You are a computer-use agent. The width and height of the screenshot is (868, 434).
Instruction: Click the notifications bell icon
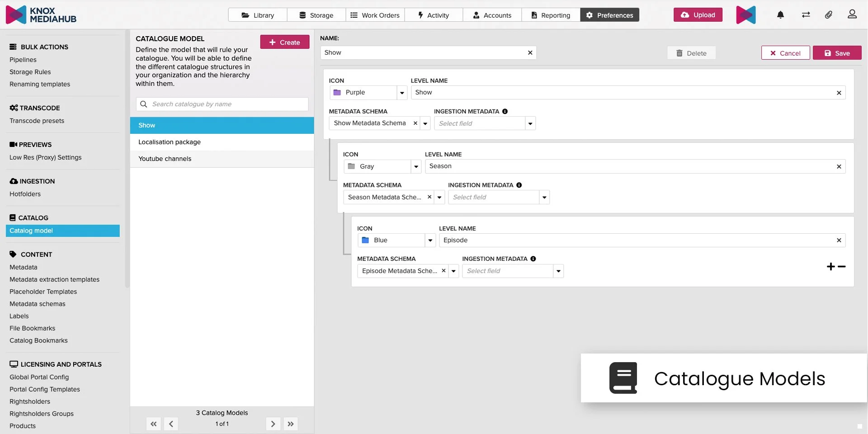(780, 14)
